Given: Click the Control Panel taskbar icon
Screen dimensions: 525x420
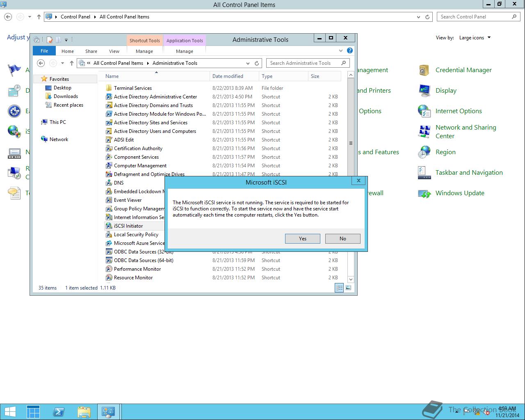Looking at the screenshot, I should point(108,412).
